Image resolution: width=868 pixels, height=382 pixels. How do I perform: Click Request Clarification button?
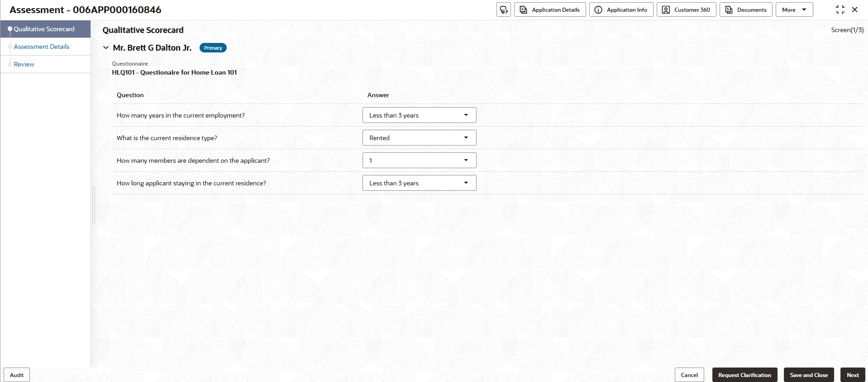pyautogui.click(x=744, y=375)
